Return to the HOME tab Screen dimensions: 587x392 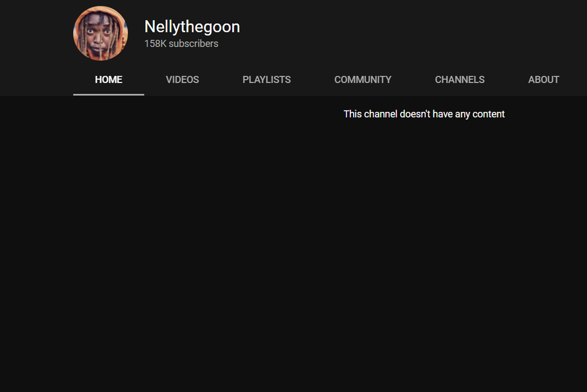tap(108, 80)
